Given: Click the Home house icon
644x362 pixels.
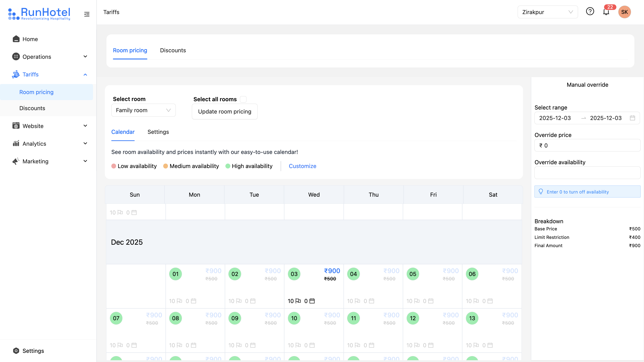Looking at the screenshot, I should (16, 39).
